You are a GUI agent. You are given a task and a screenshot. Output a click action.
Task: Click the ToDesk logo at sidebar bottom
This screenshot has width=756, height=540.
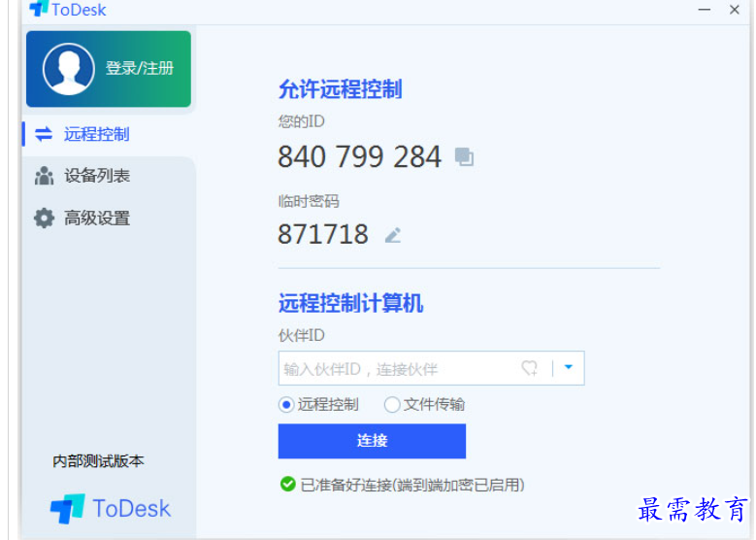(x=111, y=509)
